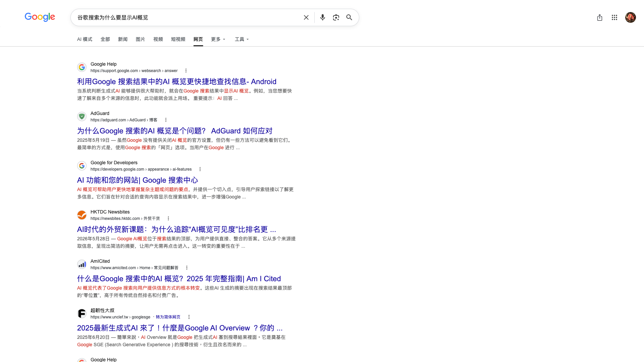Start voice search with the microphone icon
Viewport: 644px width, 362px height.
(322, 17)
